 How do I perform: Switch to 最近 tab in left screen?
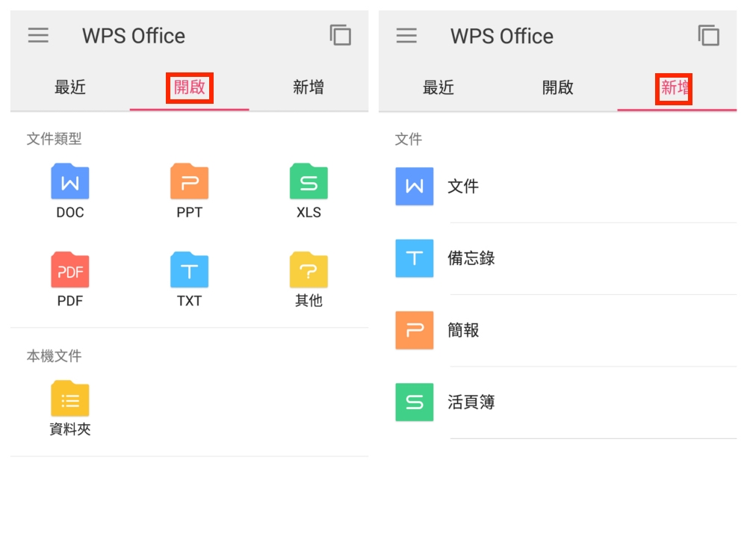70,87
